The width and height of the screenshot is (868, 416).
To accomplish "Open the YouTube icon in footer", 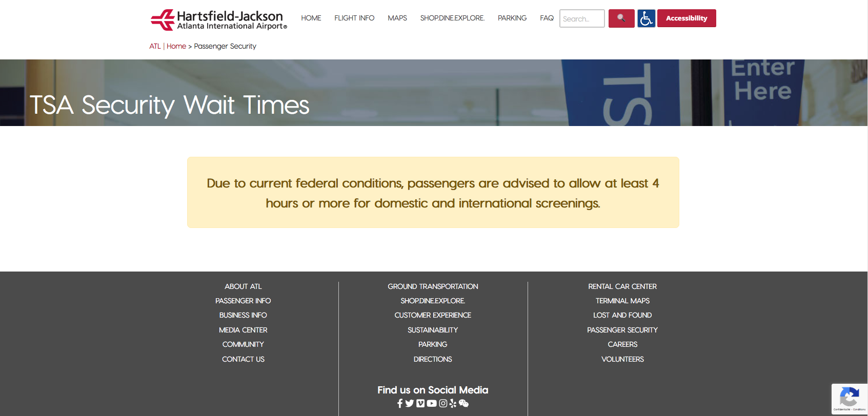I will click(x=432, y=404).
